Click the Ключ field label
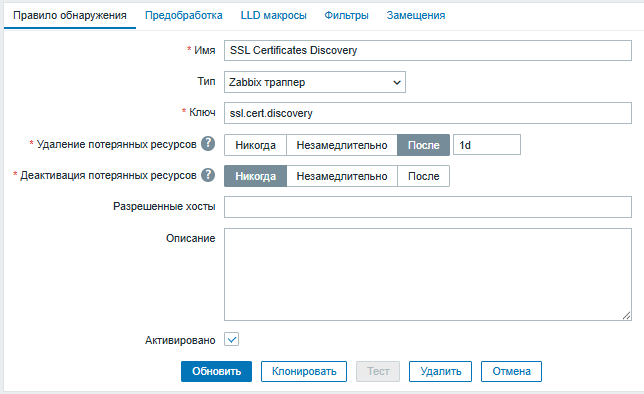644x394 pixels. point(202,112)
